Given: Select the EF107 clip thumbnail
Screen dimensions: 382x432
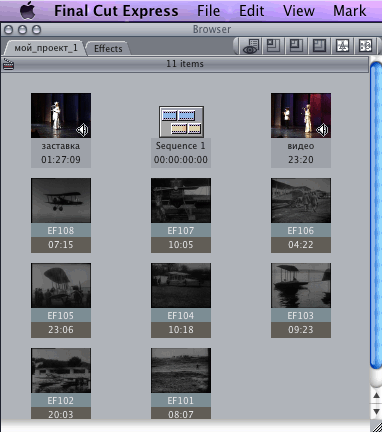Looking at the screenshot, I should coord(181,200).
